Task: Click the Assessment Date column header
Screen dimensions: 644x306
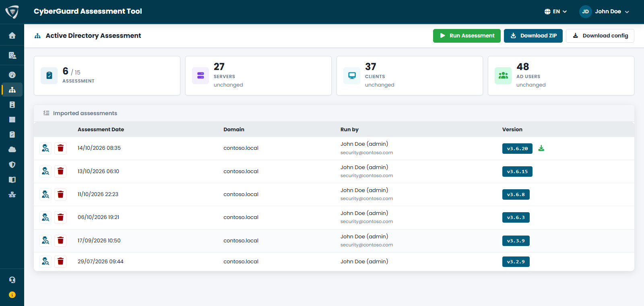Action: (x=101, y=130)
